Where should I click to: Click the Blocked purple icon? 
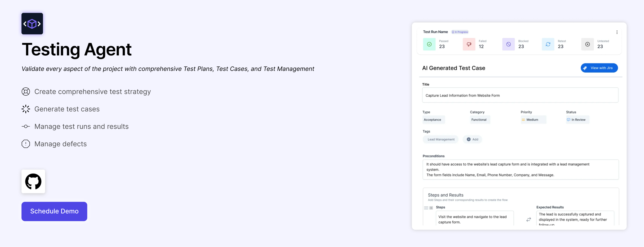tap(508, 44)
